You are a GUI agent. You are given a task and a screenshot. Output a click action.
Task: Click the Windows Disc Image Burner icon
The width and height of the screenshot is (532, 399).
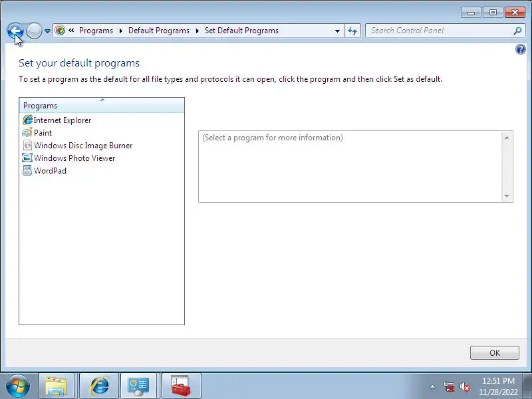click(x=27, y=145)
